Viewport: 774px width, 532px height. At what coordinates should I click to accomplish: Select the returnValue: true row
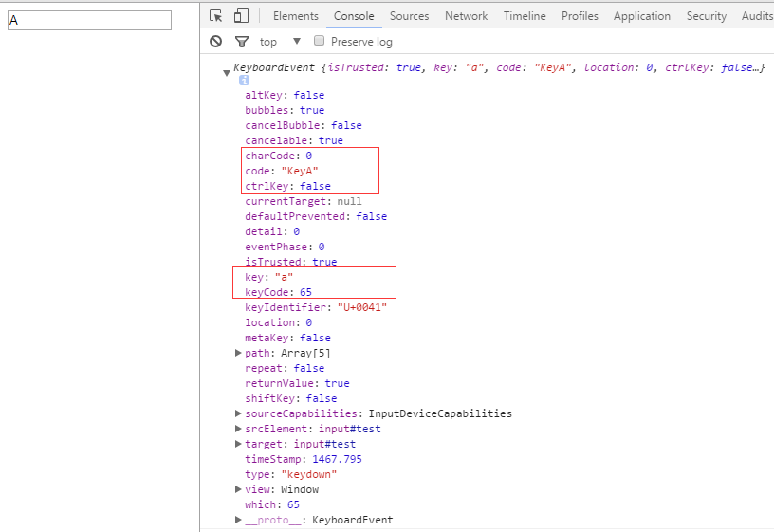click(297, 383)
